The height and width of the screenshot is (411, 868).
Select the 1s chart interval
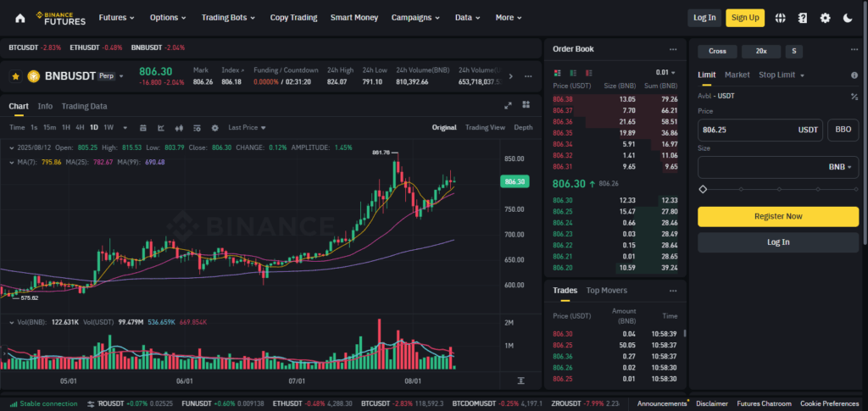click(x=34, y=128)
